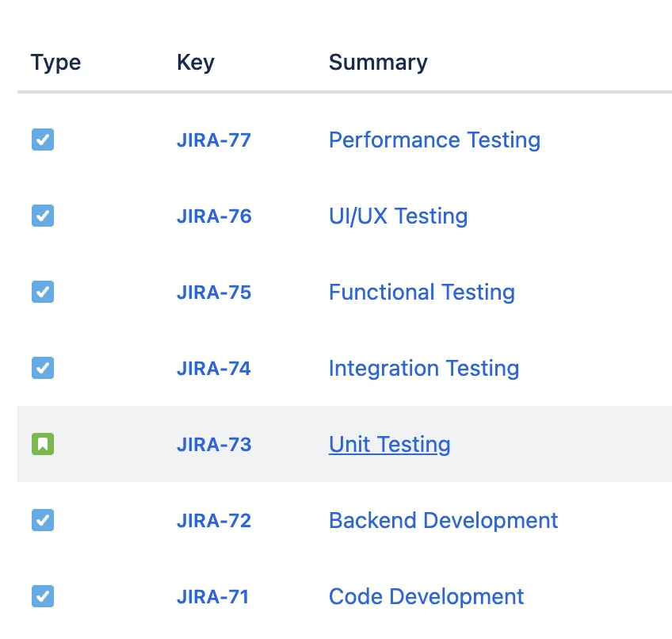Click the task icon for Backend Development
This screenshot has height=639, width=672.
43,520
